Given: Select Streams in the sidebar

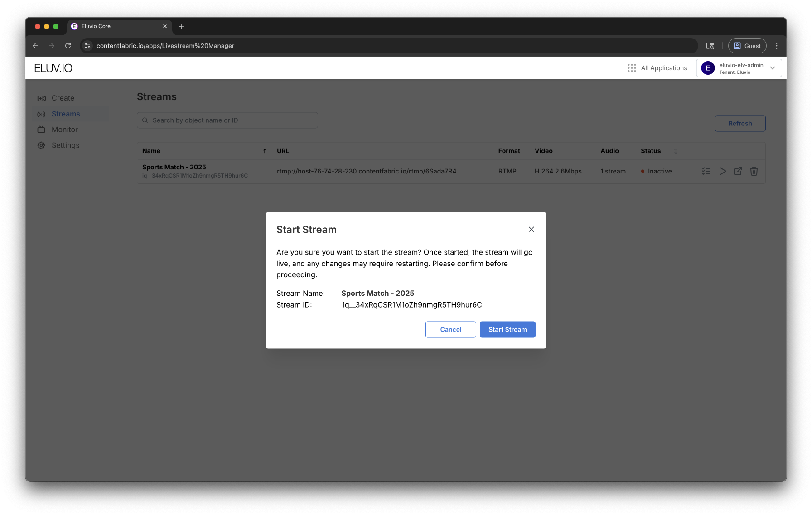Looking at the screenshot, I should pos(66,114).
